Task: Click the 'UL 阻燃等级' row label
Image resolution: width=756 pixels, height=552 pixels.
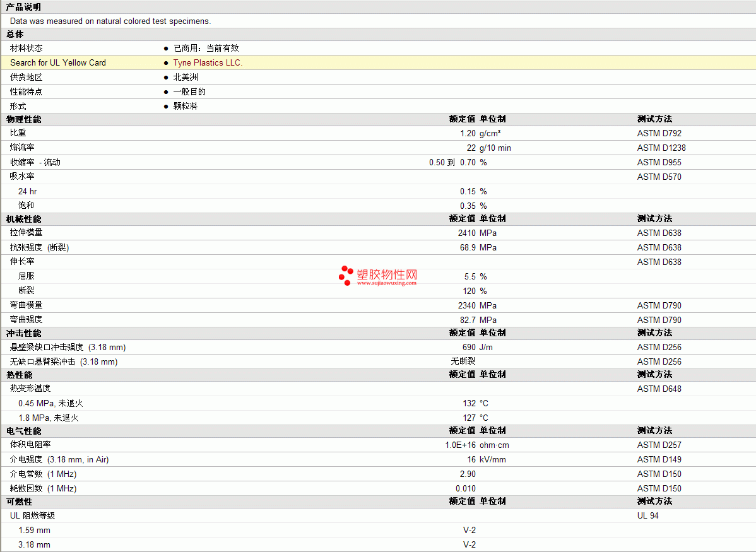Action: pyautogui.click(x=32, y=516)
